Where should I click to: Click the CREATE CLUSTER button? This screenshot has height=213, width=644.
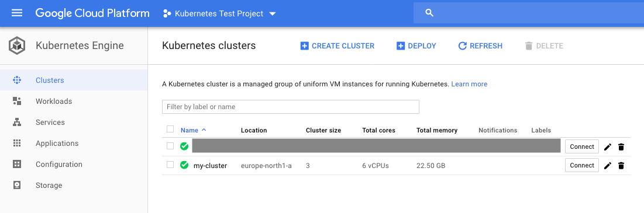[x=337, y=46]
